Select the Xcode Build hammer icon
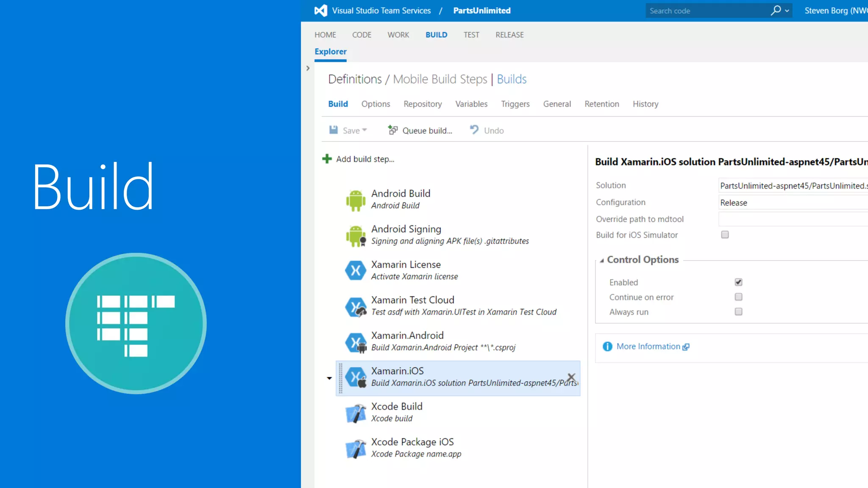The image size is (868, 488). tap(355, 413)
